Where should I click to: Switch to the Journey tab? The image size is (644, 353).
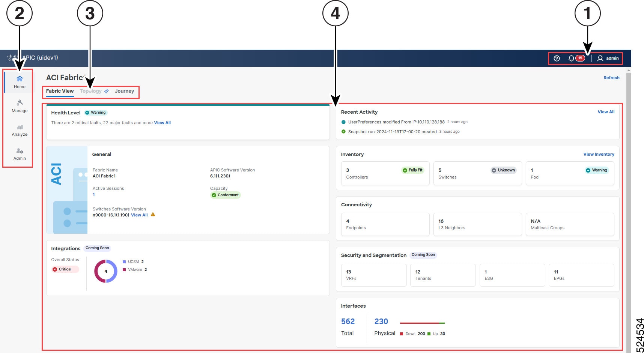(x=124, y=91)
